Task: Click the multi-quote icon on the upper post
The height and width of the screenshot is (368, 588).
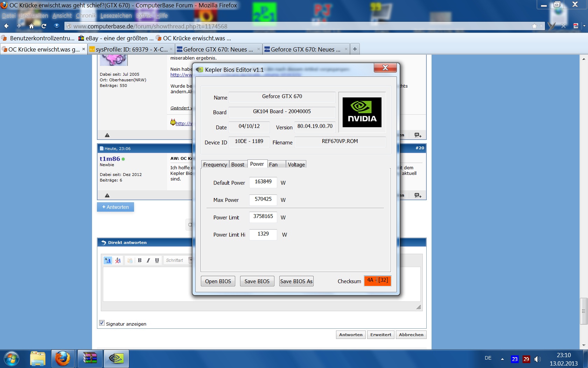Action: point(418,135)
